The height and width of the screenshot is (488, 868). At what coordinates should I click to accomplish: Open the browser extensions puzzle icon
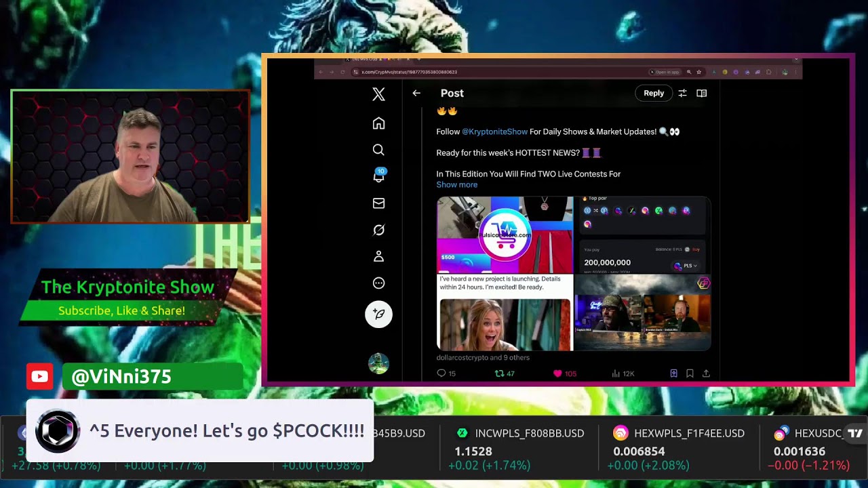pyautogui.click(x=769, y=72)
